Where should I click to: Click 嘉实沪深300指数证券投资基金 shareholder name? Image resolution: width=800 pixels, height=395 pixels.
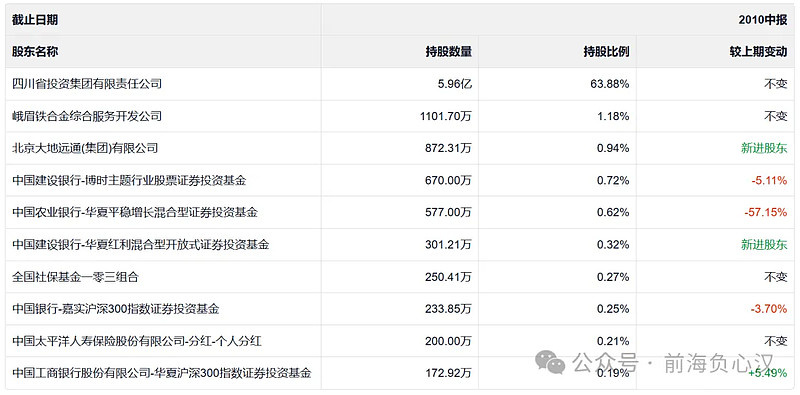[x=116, y=309]
